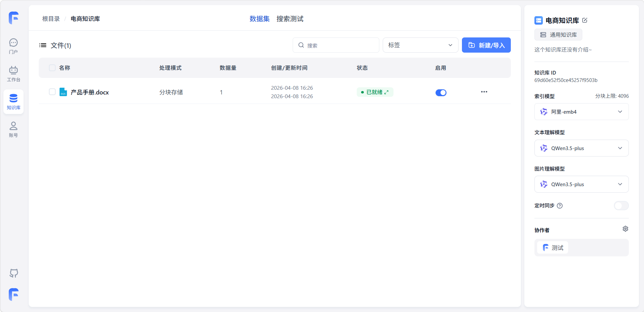The image size is (644, 312).
Task: Expand the 已就绪 status details icon
Action: [x=386, y=92]
